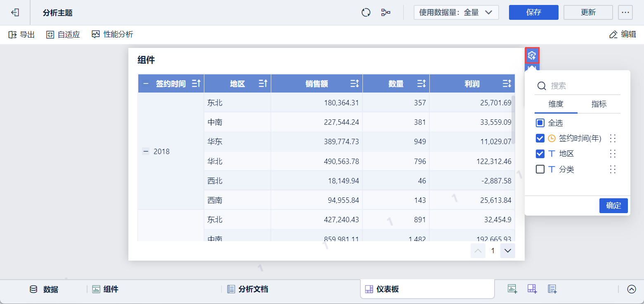644x304 pixels.
Task: Click the circular refresh icon in the top bar
Action: point(366,12)
